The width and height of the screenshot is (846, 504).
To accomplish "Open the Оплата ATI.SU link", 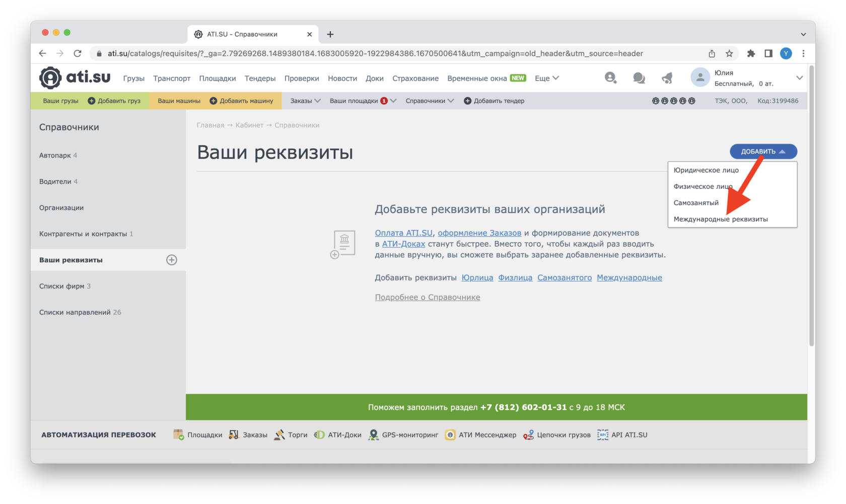I will [403, 233].
